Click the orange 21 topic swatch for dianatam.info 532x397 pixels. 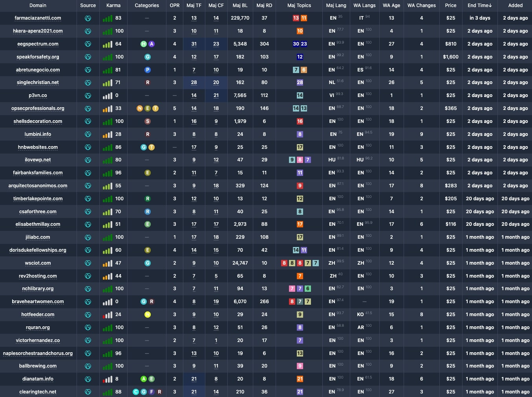[x=300, y=379]
